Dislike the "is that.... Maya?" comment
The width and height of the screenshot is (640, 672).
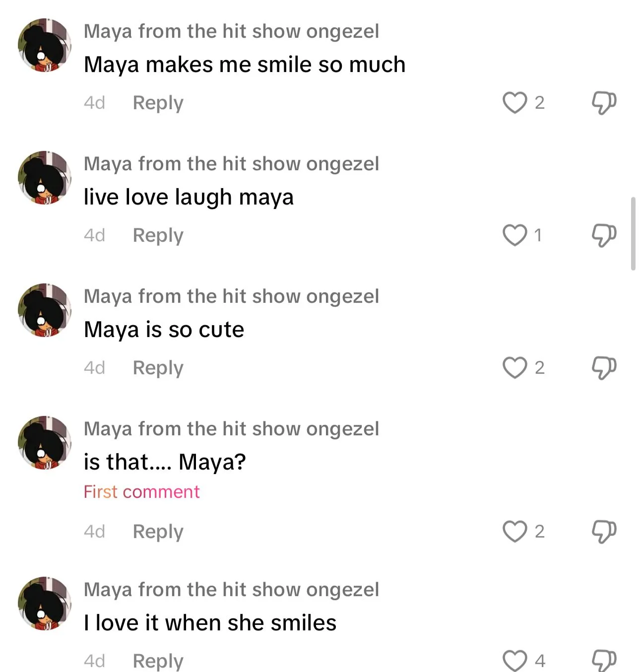pos(604,532)
